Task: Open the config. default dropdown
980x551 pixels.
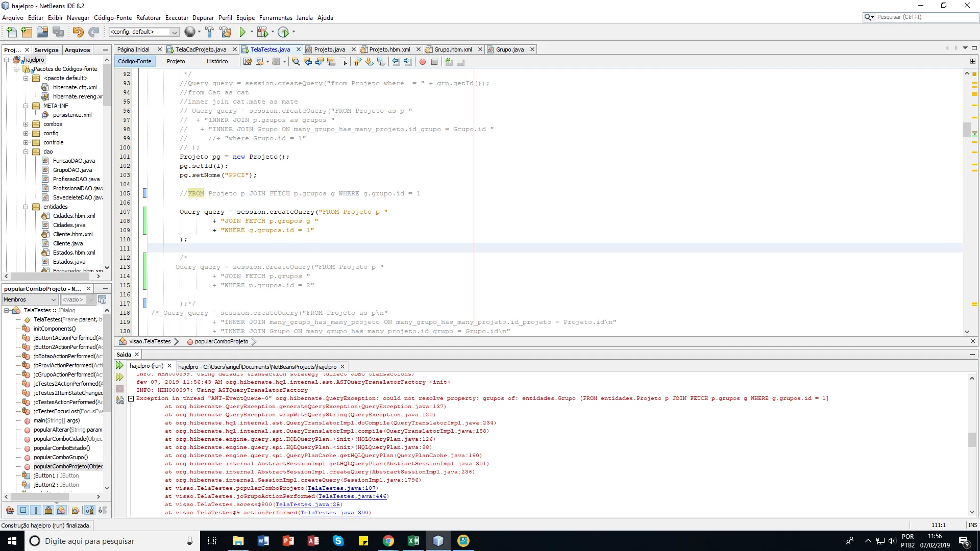Action: (174, 32)
